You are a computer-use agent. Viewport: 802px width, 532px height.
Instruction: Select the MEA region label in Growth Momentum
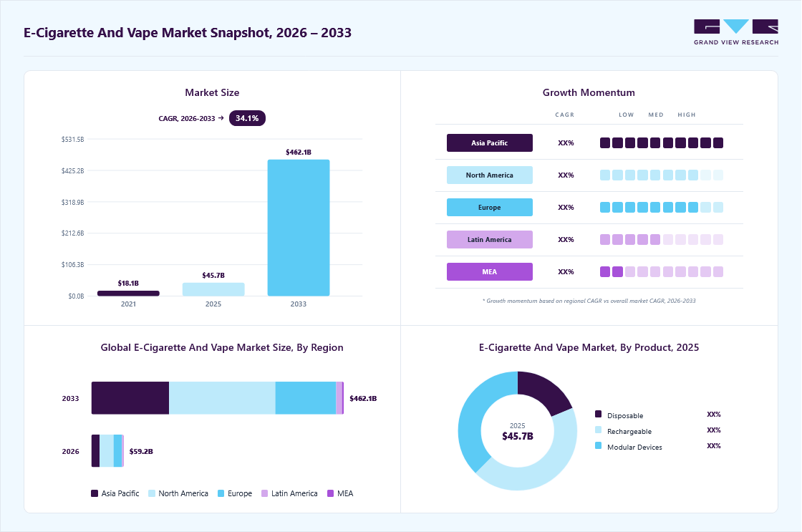click(490, 271)
